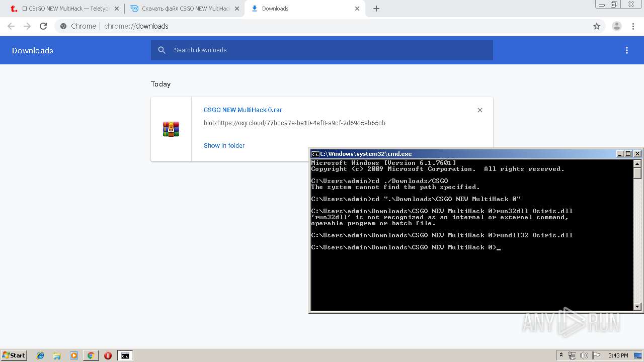
Task: Click the cmd window scrollbar thumb
Action: click(637, 173)
